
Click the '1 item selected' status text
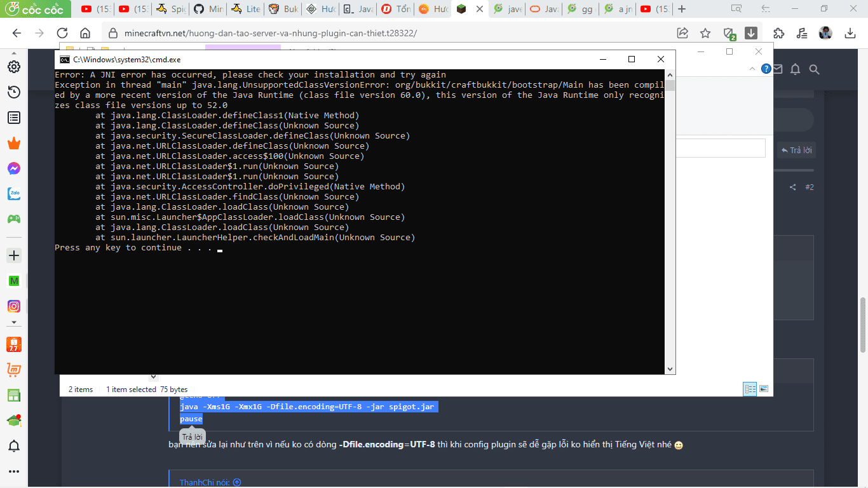(x=131, y=390)
